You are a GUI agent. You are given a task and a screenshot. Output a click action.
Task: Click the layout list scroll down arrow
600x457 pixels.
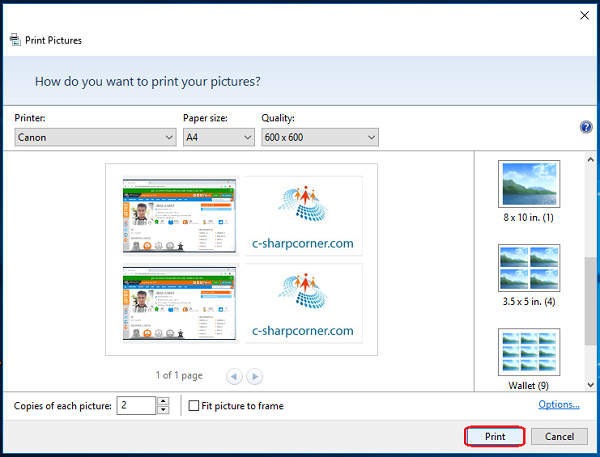click(590, 385)
